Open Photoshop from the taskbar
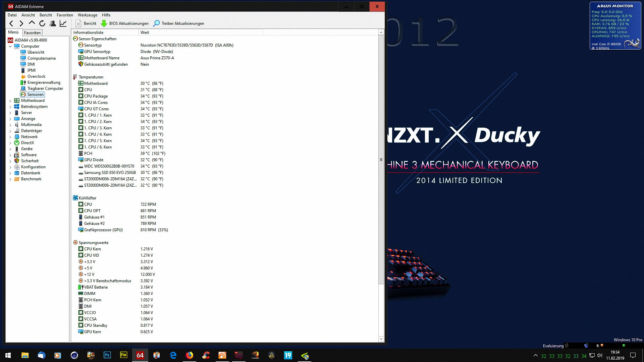Viewport: 644px width, 362px height. (107, 355)
